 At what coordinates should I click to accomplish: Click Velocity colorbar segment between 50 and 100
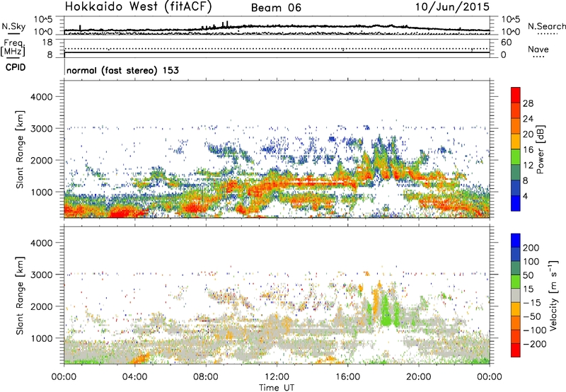pos(516,268)
